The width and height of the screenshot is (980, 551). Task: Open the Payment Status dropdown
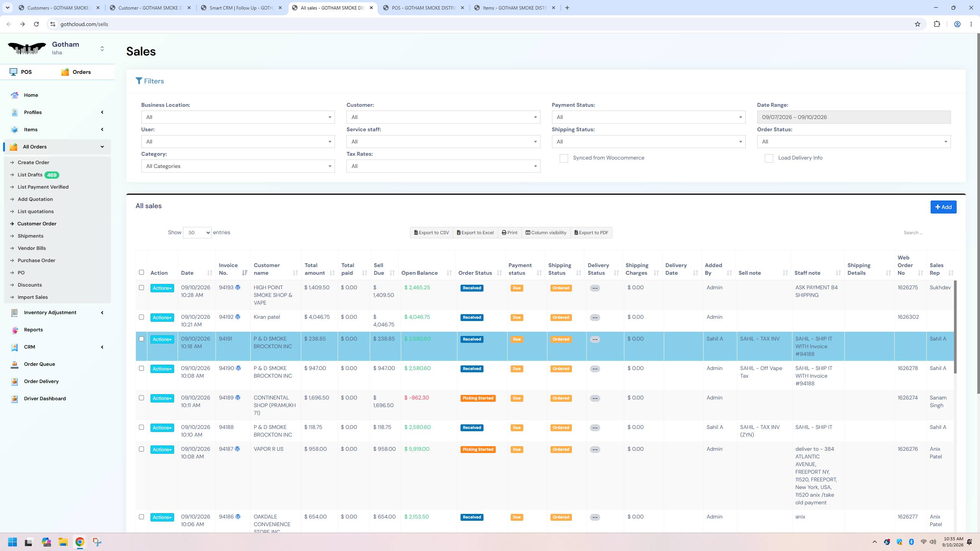(648, 117)
